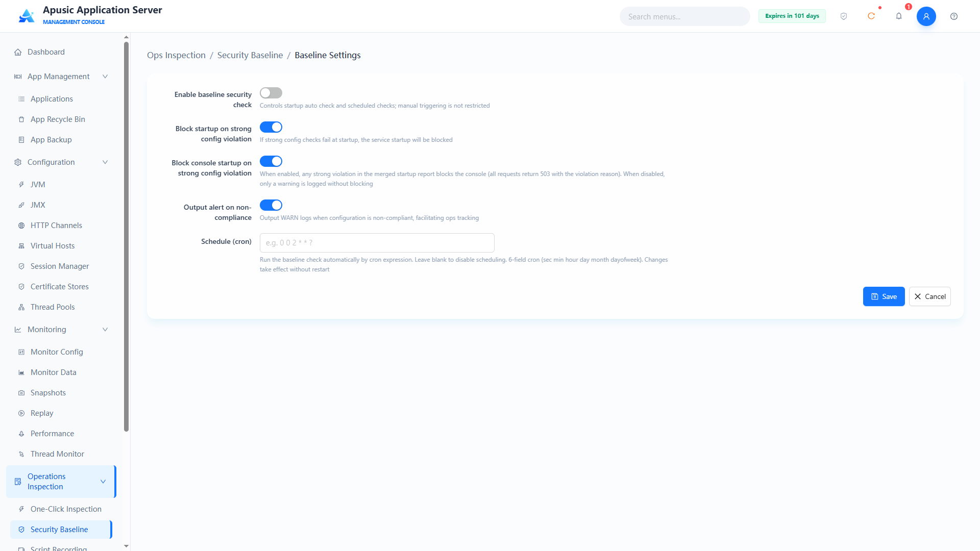This screenshot has width=980, height=551.
Task: Select Security Baseline menu item
Action: click(61, 530)
